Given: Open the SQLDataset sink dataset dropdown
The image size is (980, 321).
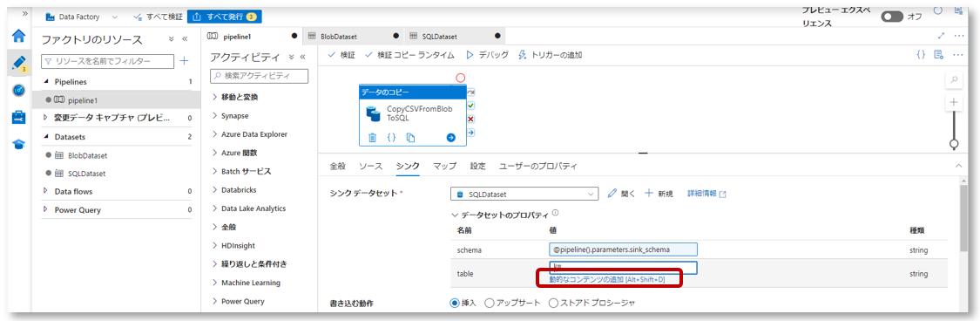Looking at the screenshot, I should (524, 195).
